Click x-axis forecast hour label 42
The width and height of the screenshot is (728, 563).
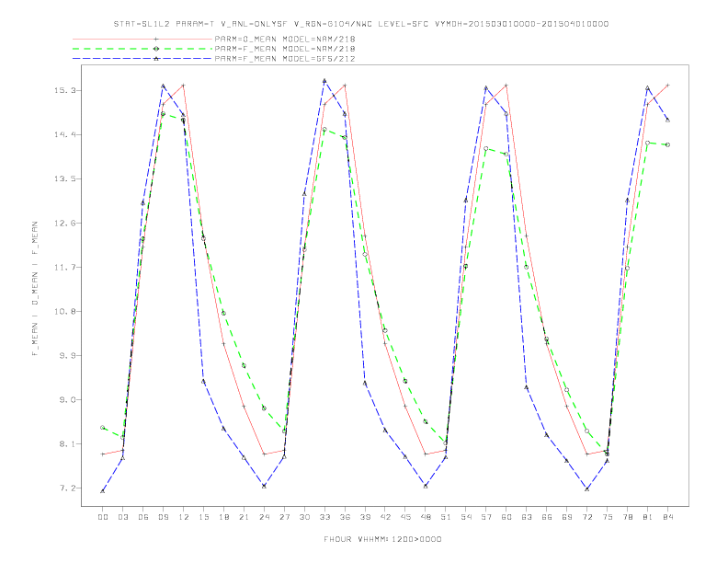coord(385,517)
